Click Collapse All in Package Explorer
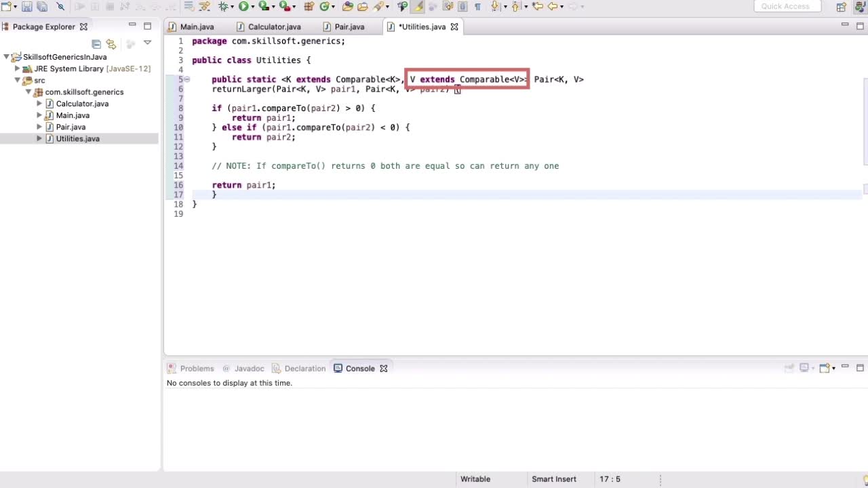Screen dimensions: 868x488 click(96, 44)
